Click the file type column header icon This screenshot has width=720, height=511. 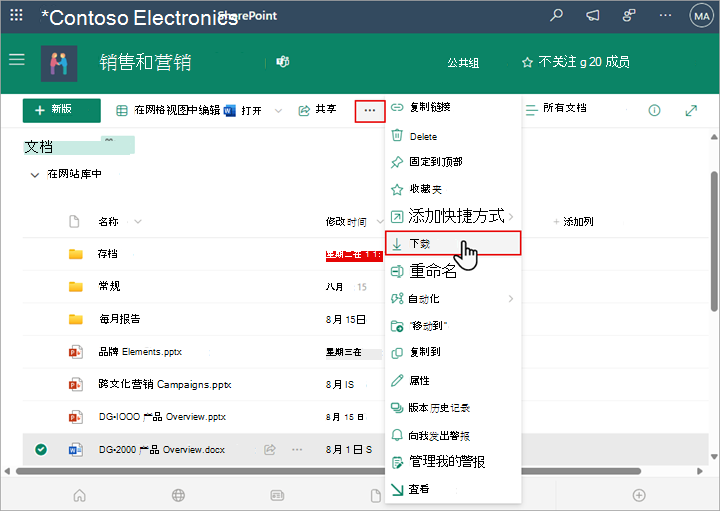(x=74, y=222)
